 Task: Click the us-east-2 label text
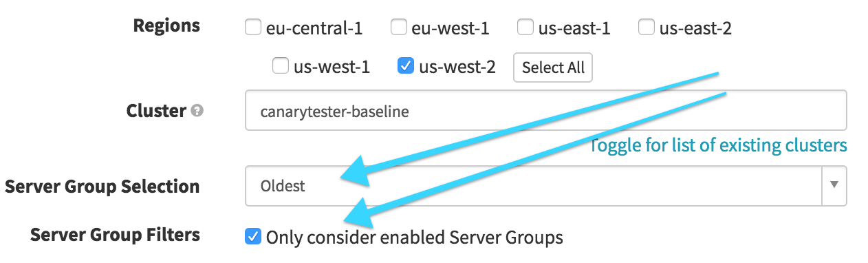coord(695,28)
